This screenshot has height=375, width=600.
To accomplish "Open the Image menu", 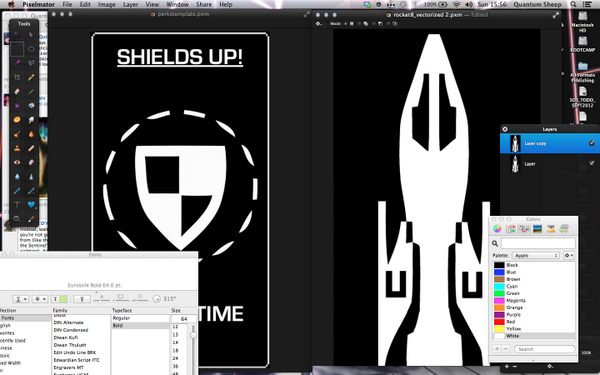I will pyautogui.click(x=106, y=5).
